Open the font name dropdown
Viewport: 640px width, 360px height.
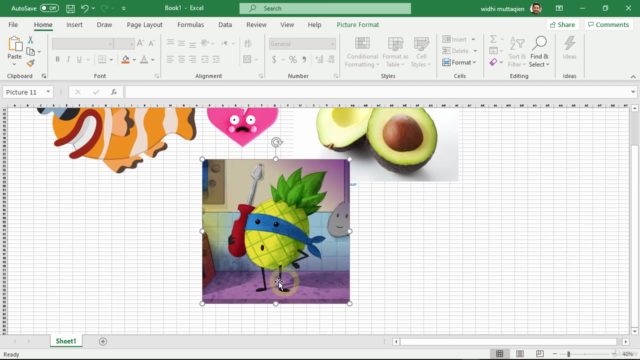coord(110,44)
